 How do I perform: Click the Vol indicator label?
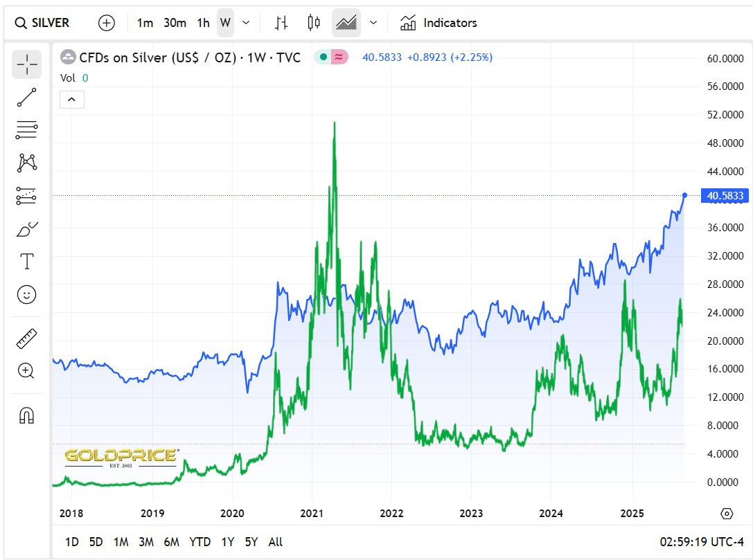coord(68,78)
